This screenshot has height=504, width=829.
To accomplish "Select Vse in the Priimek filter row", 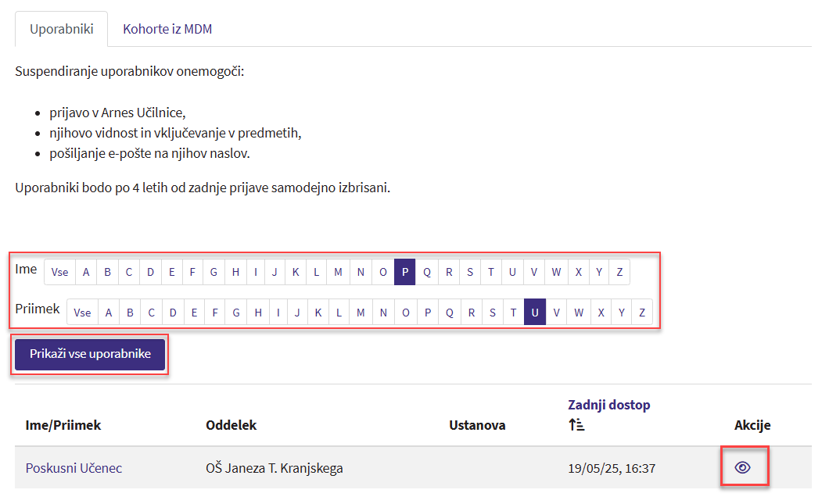I will 82,313.
